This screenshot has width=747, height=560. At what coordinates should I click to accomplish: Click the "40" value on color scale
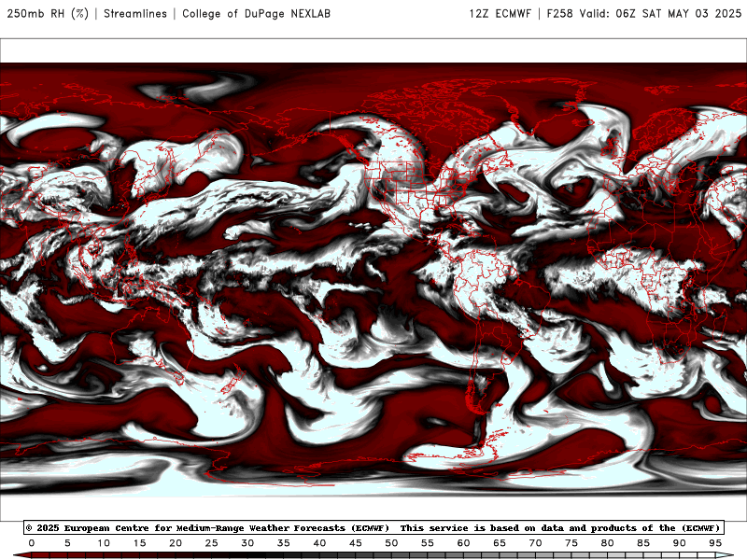tap(319, 543)
